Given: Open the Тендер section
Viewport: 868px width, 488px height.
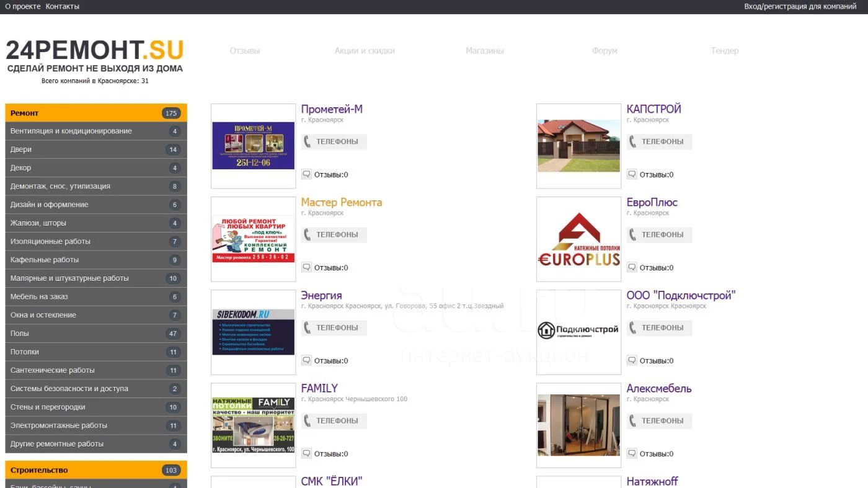Looking at the screenshot, I should 725,51.
